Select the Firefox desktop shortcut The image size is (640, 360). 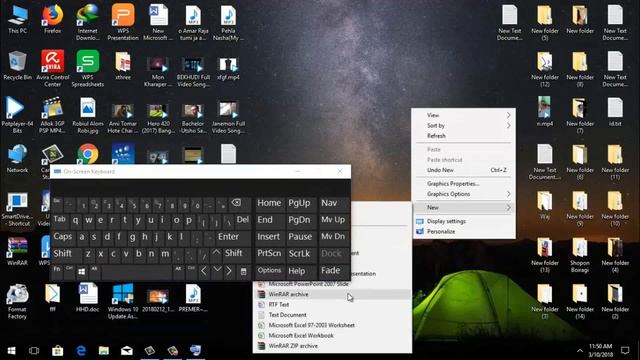(52, 19)
